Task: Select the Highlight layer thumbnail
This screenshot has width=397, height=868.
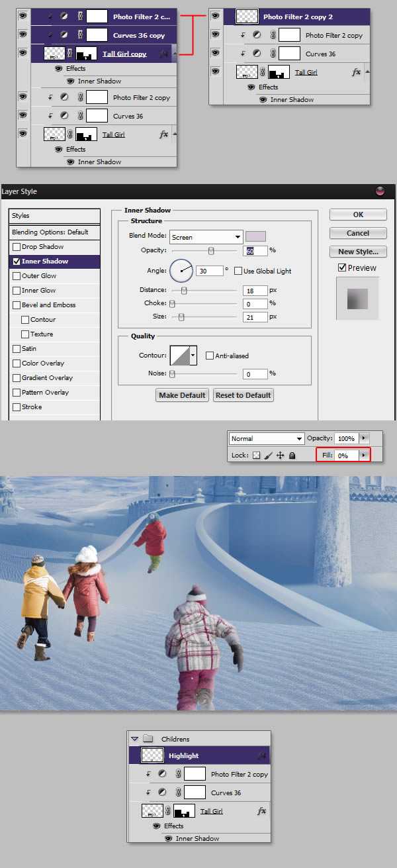Action: click(153, 755)
